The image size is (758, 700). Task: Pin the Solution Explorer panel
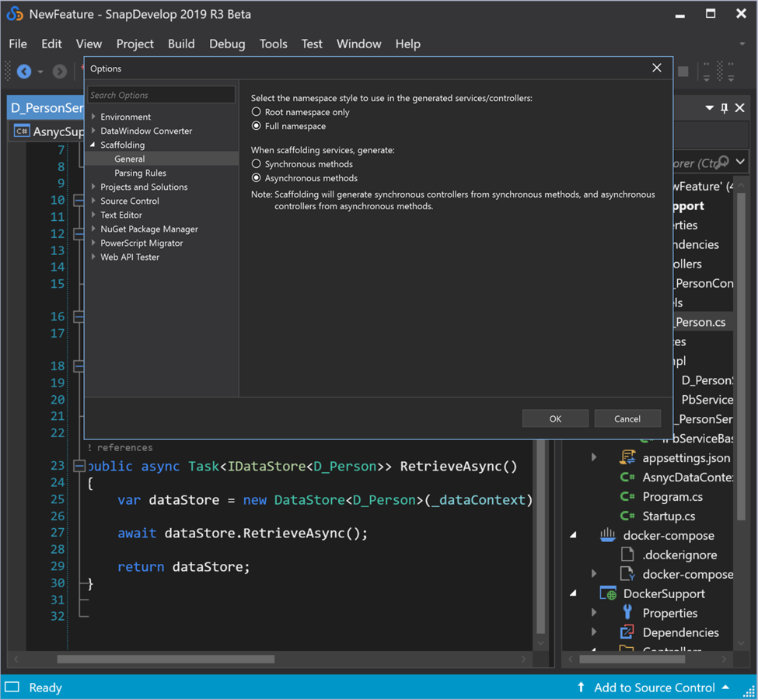pyautogui.click(x=724, y=108)
